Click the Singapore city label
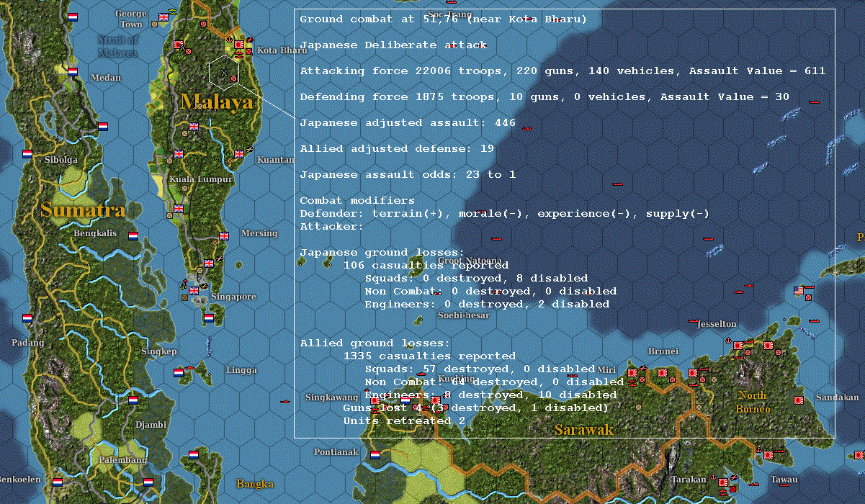The image size is (865, 504). tap(233, 297)
